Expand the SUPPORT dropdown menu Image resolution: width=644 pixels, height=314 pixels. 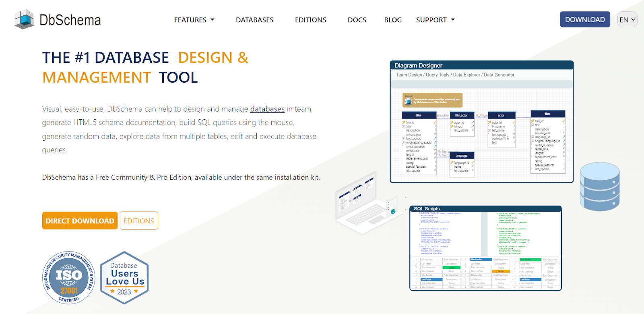pyautogui.click(x=436, y=20)
